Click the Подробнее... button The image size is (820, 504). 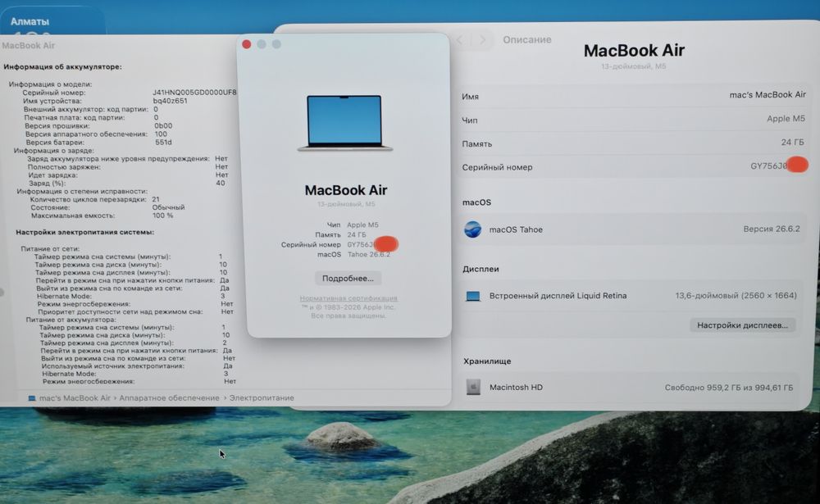click(348, 278)
